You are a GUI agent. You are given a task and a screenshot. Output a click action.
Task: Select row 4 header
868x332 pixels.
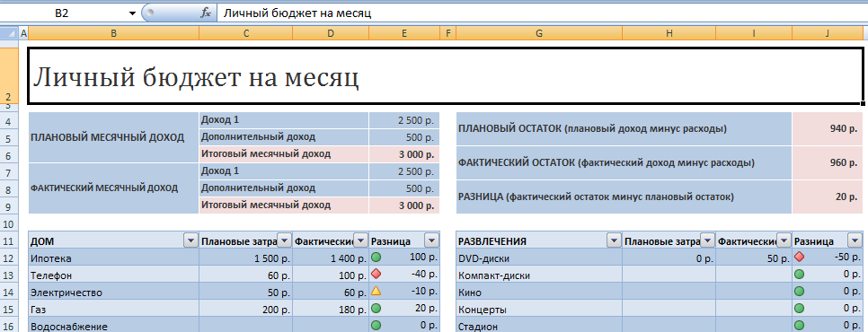pos(9,120)
